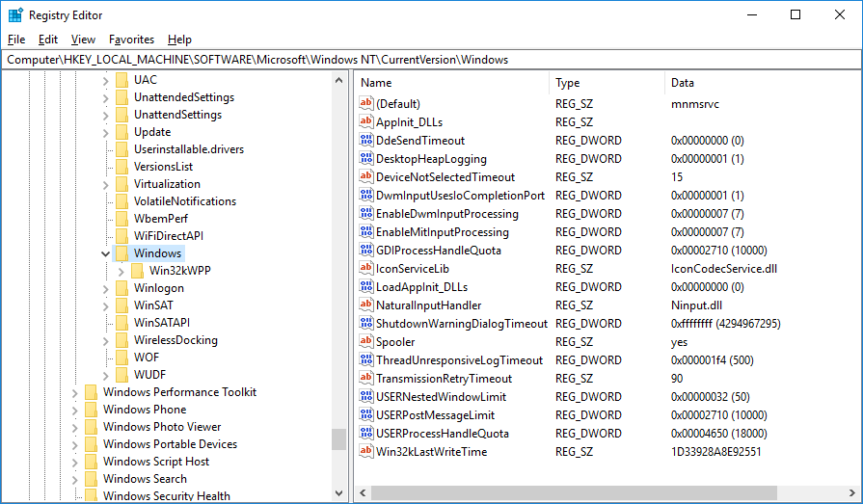Open the View menu
The height and width of the screenshot is (504, 863).
[x=83, y=40]
